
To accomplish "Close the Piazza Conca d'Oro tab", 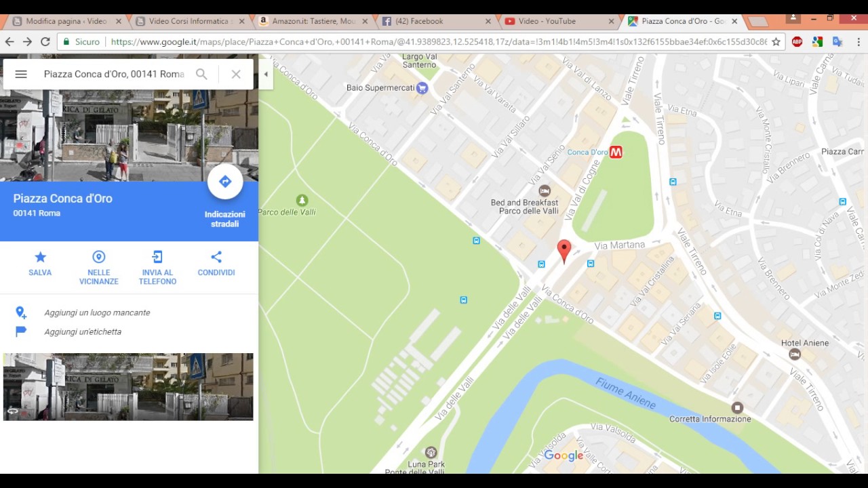I will (x=734, y=21).
